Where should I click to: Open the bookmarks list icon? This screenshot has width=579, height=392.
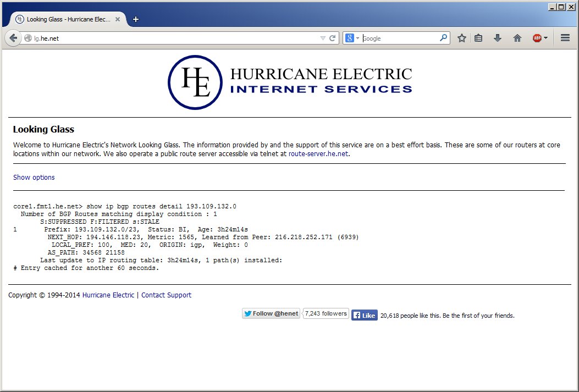tap(478, 38)
